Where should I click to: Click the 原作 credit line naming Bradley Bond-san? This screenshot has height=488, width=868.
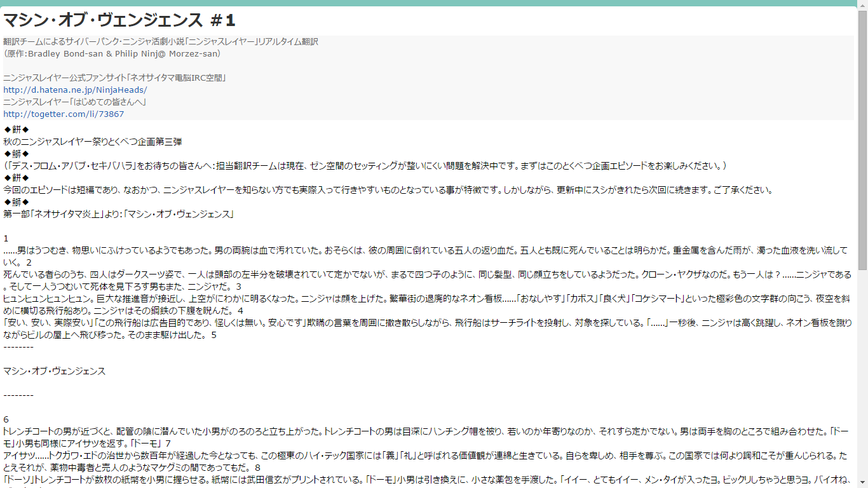click(111, 53)
